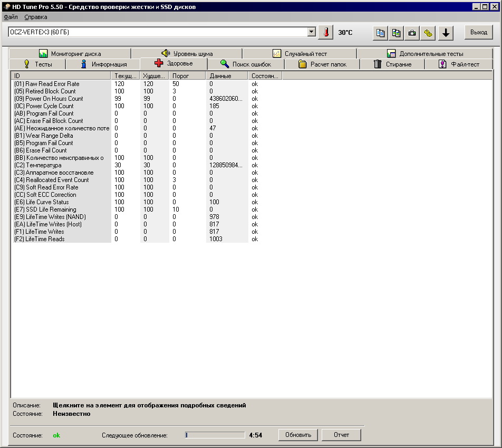Open the drive selection dropdown
The image size is (502, 448).
[311, 32]
